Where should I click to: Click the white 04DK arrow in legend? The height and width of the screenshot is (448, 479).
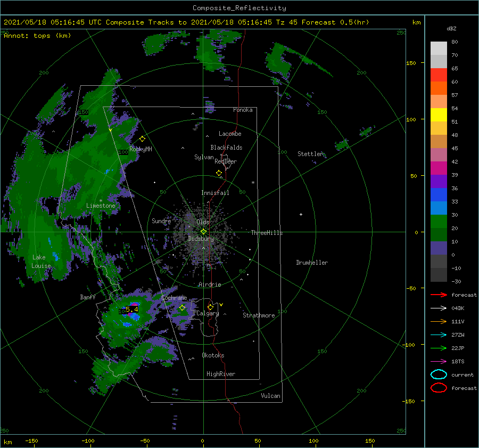pos(439,308)
